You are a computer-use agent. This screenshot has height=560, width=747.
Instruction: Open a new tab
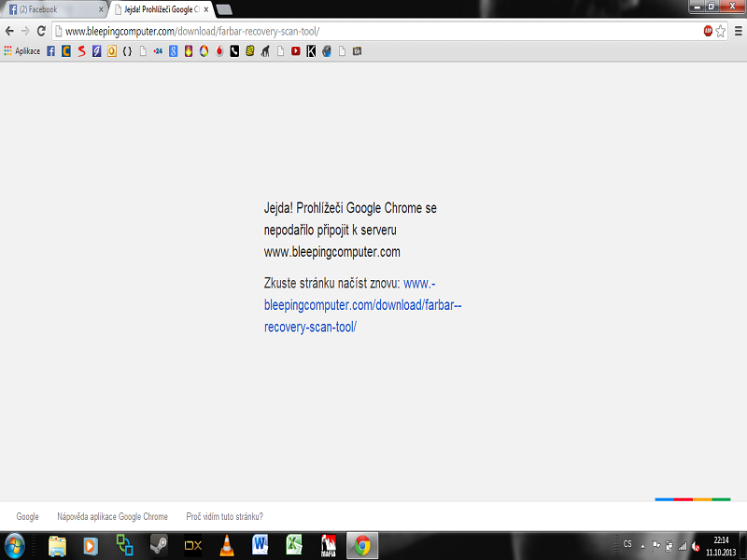click(224, 9)
